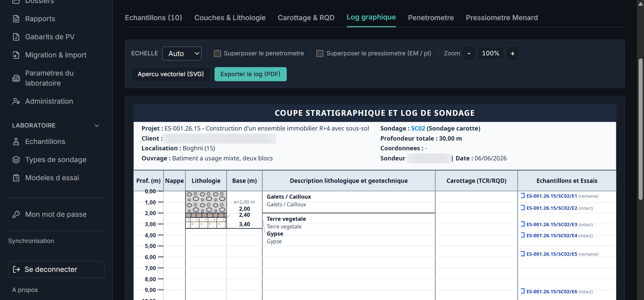Open the ECHELLE Auto dropdown
This screenshot has width=644, height=300.
[182, 53]
